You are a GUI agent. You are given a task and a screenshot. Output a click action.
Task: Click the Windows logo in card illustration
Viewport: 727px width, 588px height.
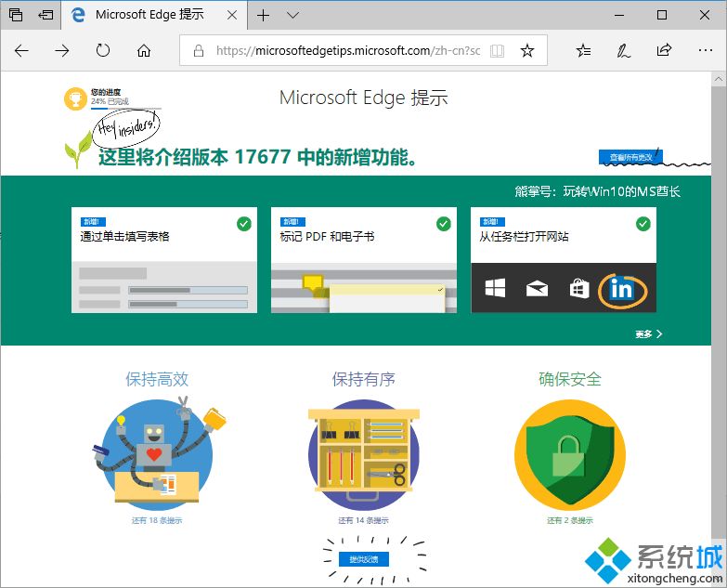coord(495,288)
